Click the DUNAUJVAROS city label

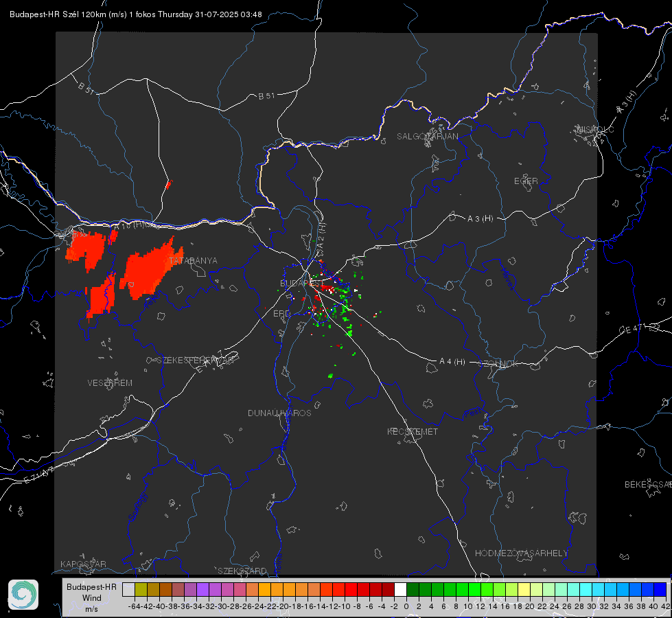[x=279, y=413]
